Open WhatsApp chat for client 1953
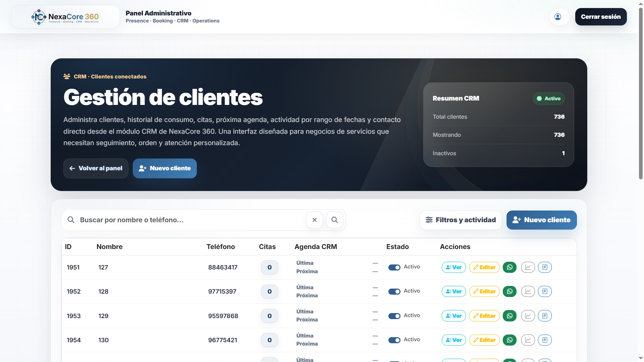The image size is (644, 362). (x=510, y=316)
